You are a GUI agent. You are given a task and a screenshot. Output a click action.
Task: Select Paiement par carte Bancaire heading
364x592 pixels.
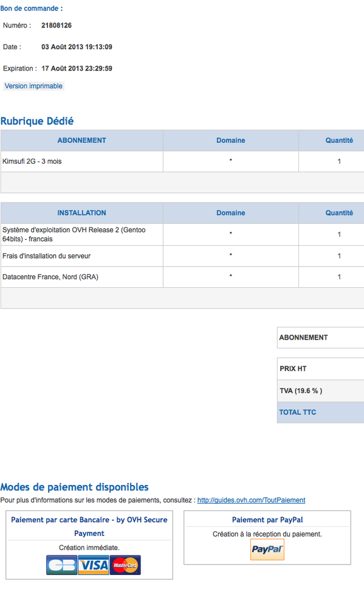tap(89, 526)
